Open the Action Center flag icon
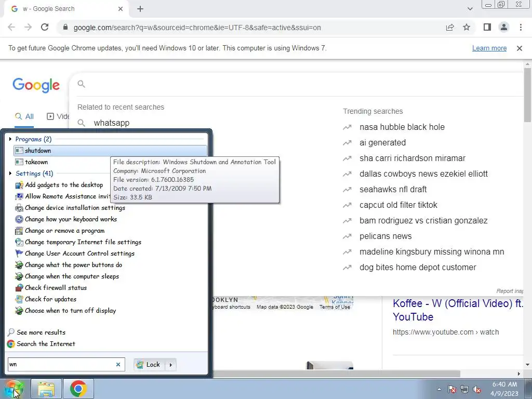This screenshot has height=399, width=532. [x=451, y=389]
